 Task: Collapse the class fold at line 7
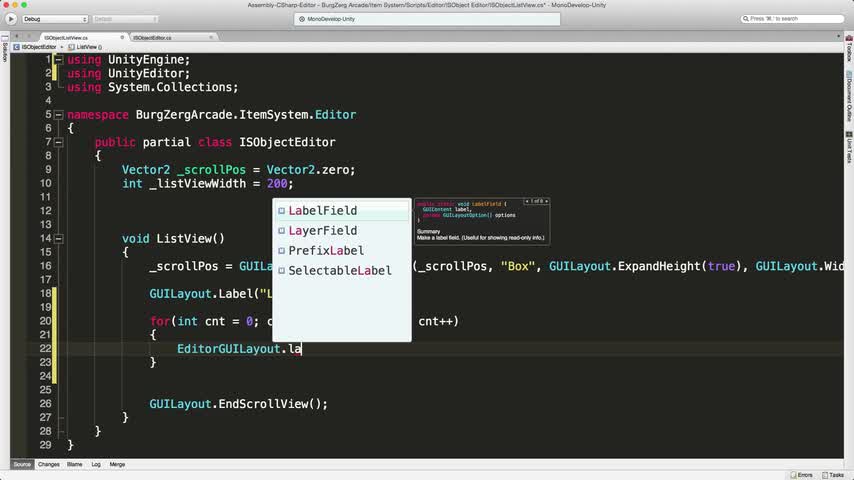(x=59, y=142)
